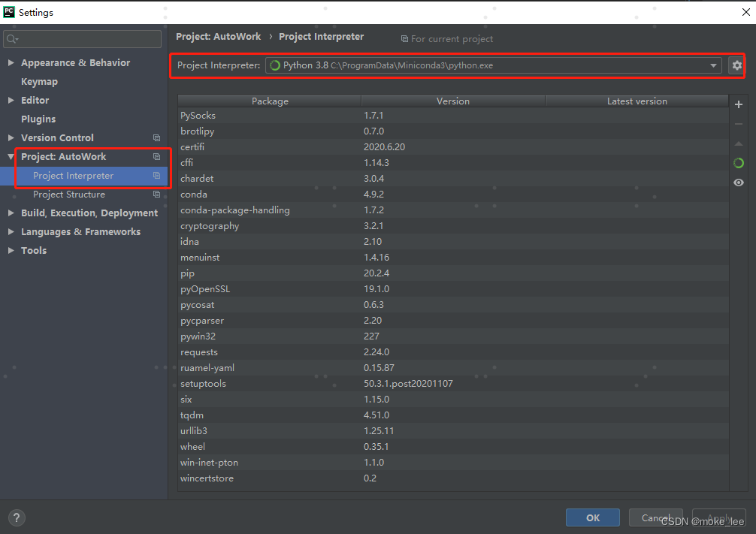Select the six package row

[453, 400]
